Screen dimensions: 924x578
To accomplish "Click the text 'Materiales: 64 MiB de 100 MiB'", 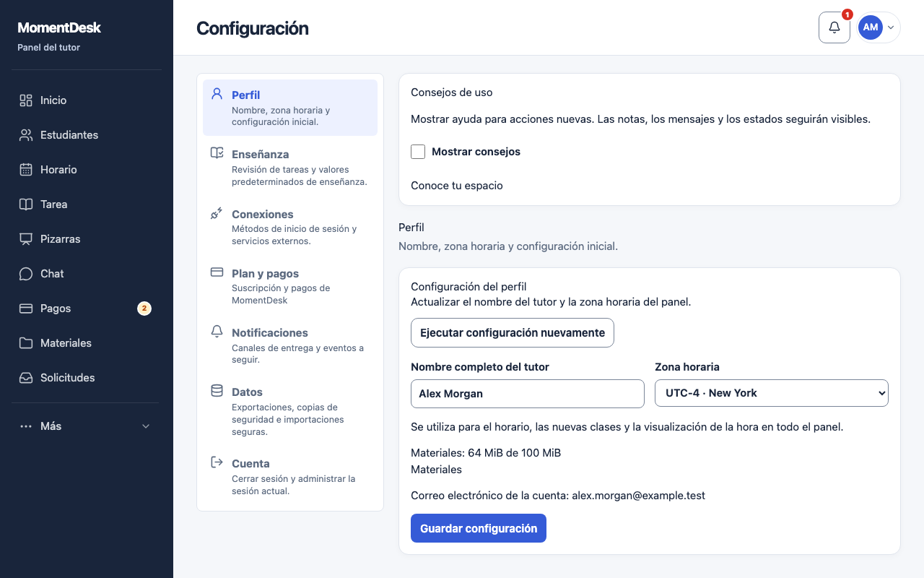I will pos(486,453).
